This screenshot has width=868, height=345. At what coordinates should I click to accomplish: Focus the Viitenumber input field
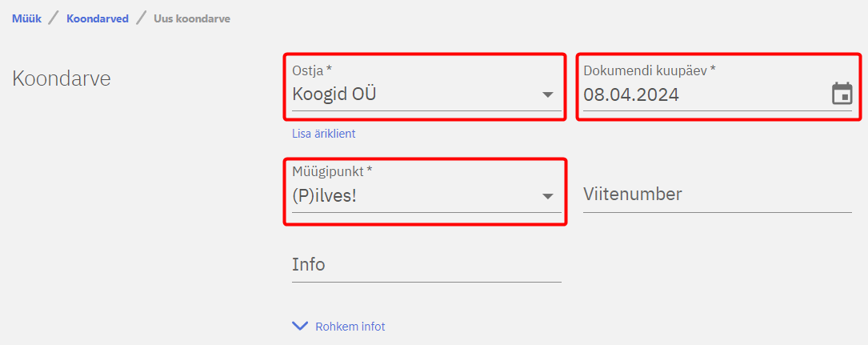coord(717,195)
